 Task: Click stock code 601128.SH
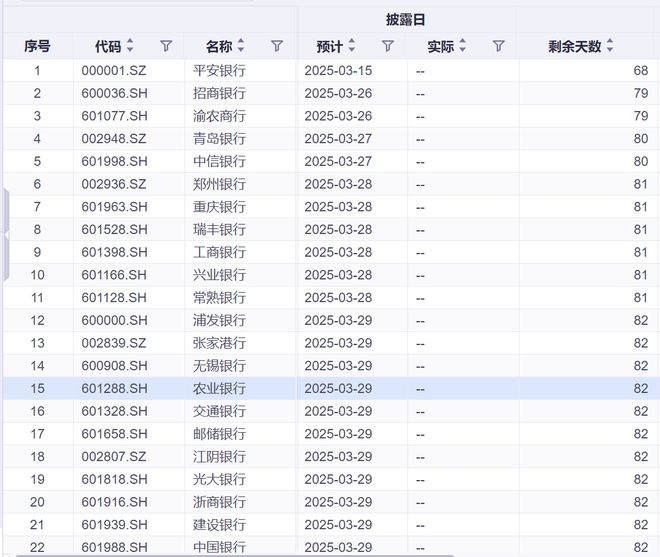click(x=114, y=298)
